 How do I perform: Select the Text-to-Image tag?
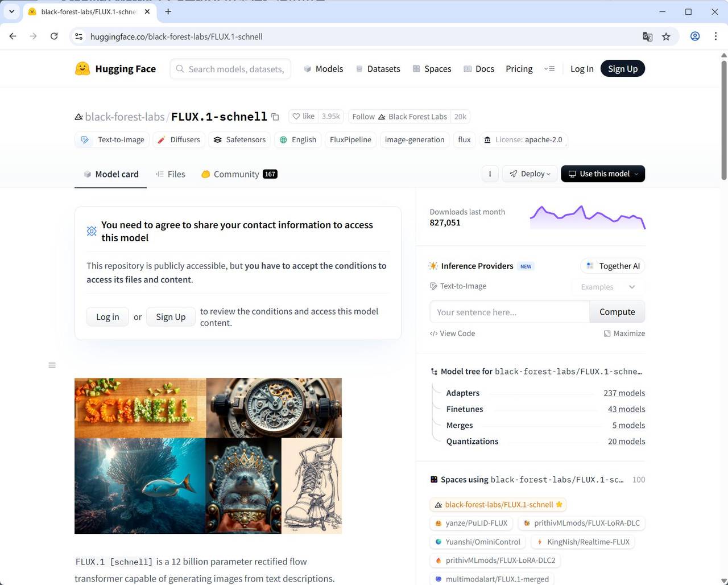[x=113, y=140]
